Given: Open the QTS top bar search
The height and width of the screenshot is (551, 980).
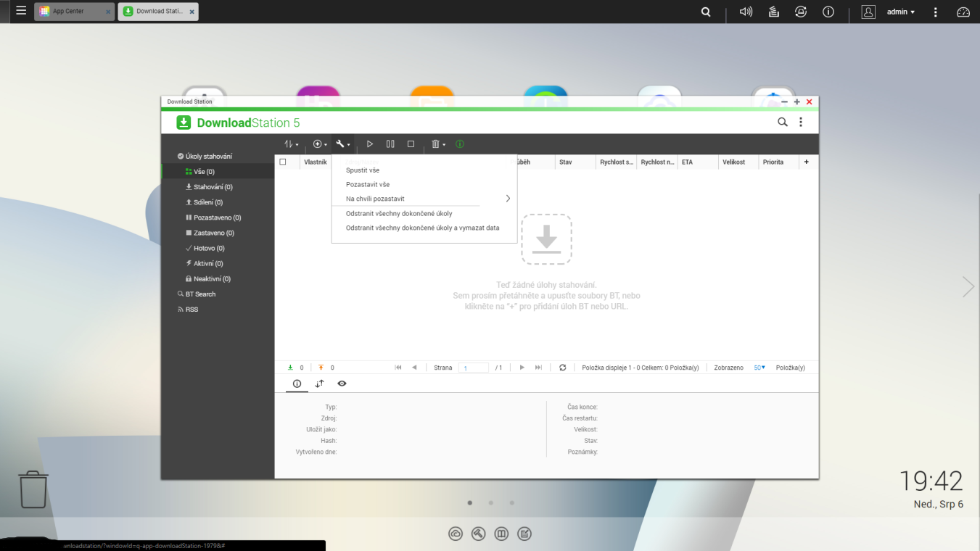Looking at the screenshot, I should pos(706,12).
